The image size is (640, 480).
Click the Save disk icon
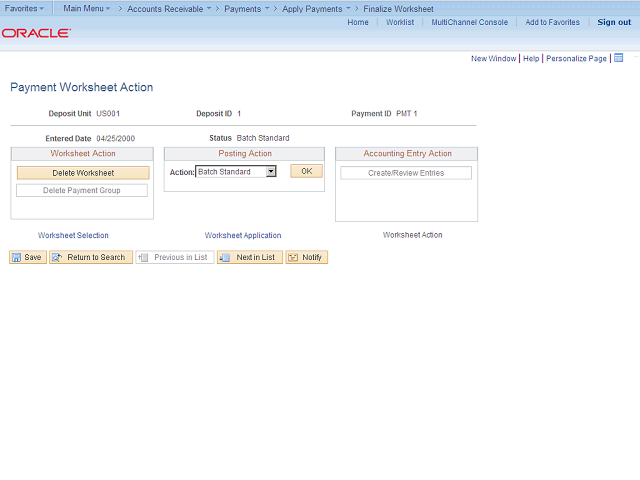(16, 257)
